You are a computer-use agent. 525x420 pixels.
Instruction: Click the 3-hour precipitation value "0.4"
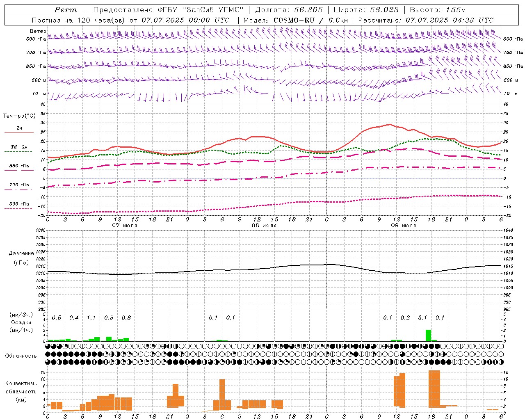pyautogui.click(x=74, y=317)
